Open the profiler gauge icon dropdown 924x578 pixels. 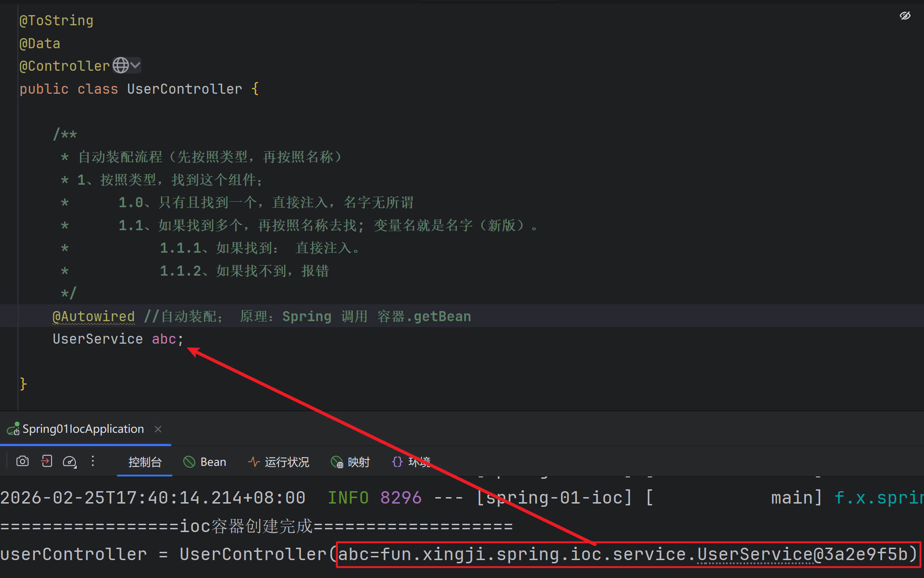click(x=70, y=462)
